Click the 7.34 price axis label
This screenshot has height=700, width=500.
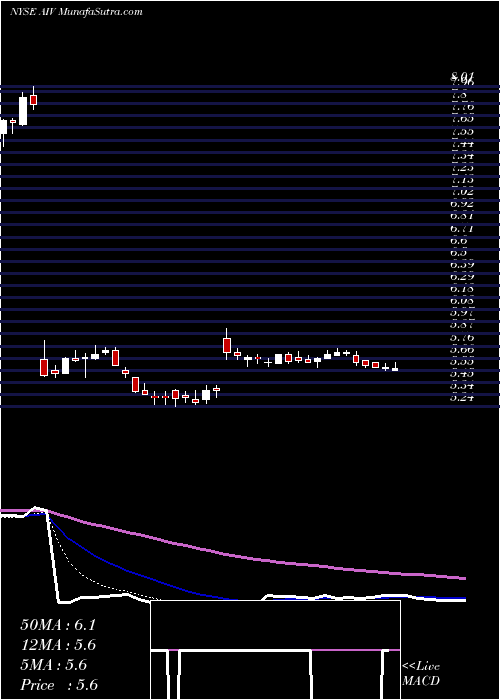(x=462, y=156)
